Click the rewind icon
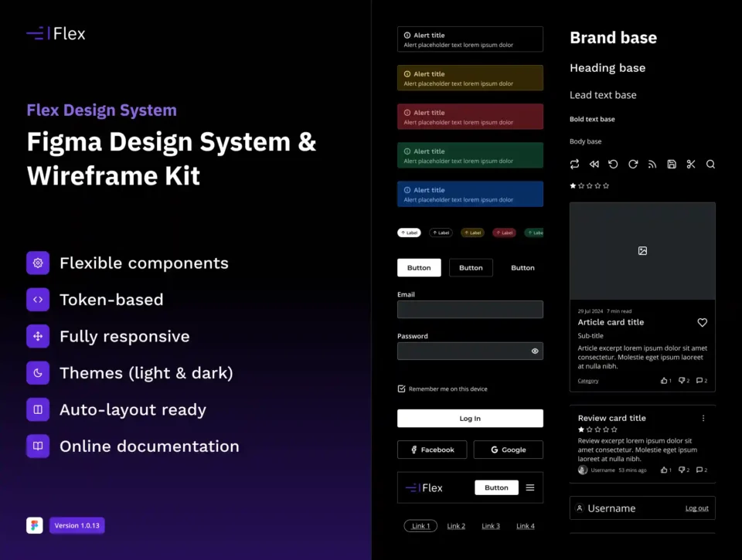 594,164
